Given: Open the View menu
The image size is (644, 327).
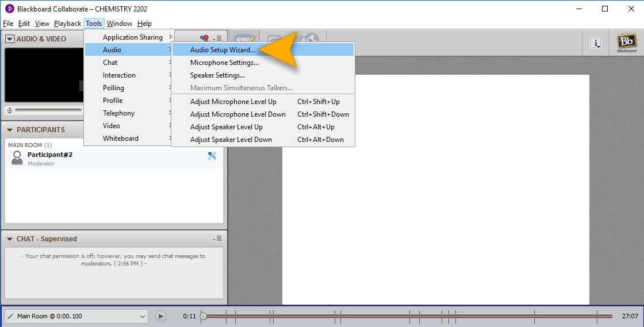Looking at the screenshot, I should (42, 24).
